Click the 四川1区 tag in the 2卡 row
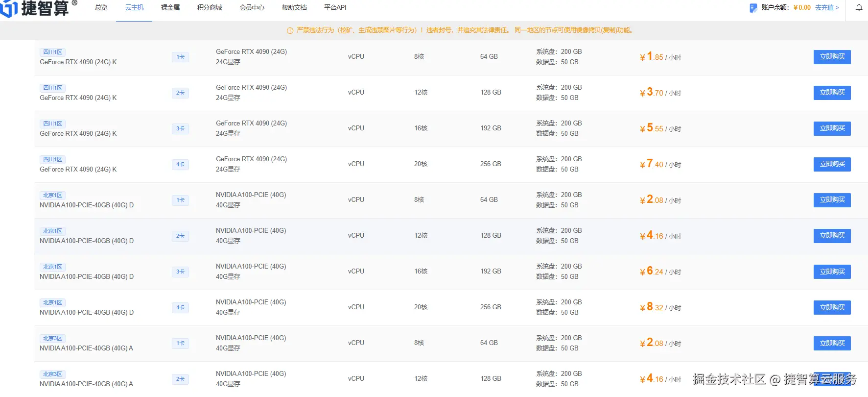This screenshot has width=868, height=397. [52, 88]
